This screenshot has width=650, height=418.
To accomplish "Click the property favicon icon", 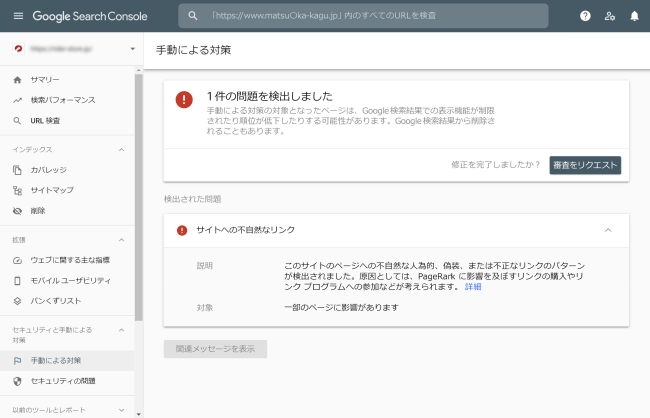I will point(18,49).
